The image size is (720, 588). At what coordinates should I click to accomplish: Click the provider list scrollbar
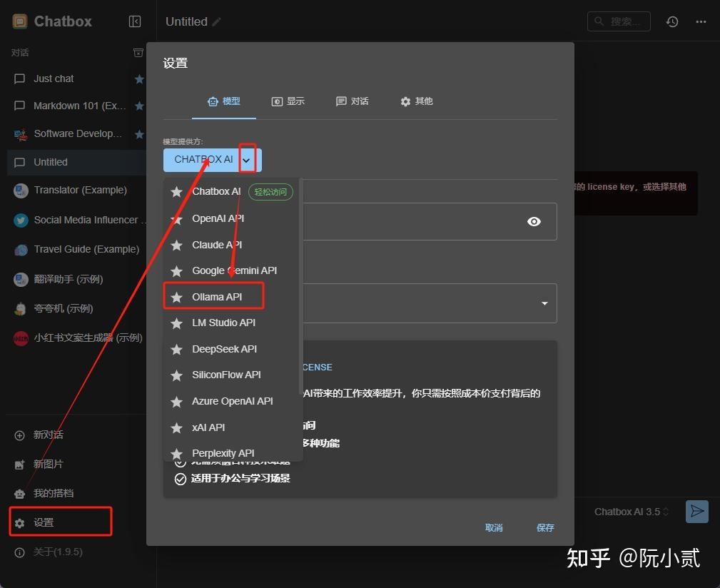click(x=300, y=287)
